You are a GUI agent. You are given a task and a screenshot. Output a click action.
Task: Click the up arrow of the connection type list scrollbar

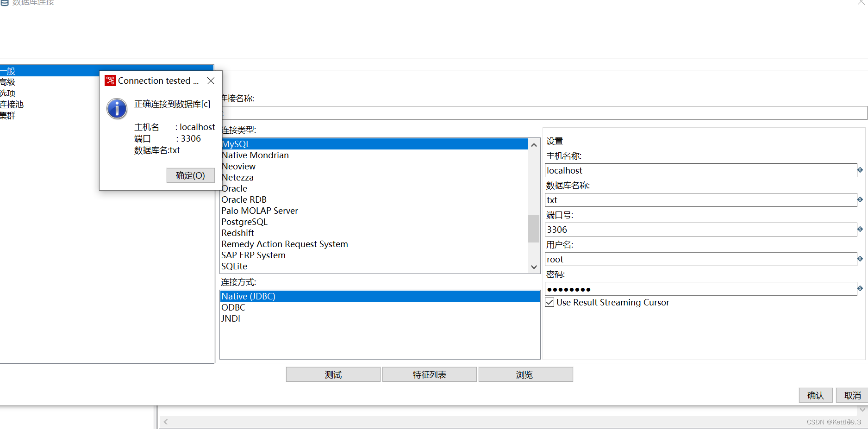click(534, 145)
